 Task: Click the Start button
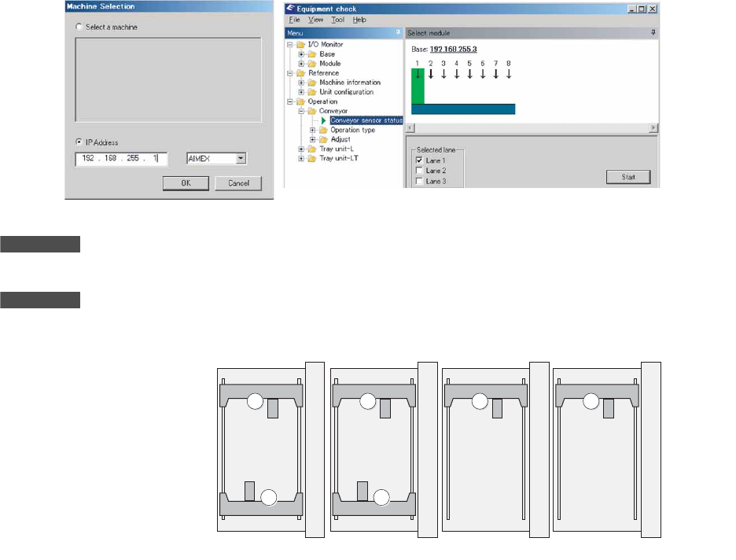(628, 177)
